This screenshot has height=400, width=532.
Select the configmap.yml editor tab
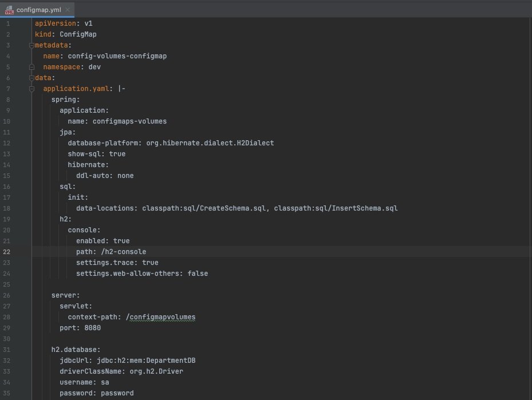[x=37, y=10]
